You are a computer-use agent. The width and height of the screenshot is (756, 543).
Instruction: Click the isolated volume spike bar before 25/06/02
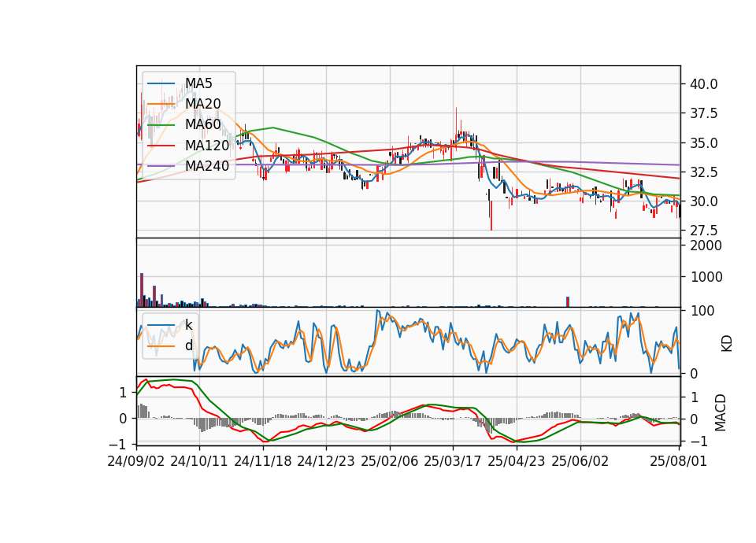[x=568, y=301]
